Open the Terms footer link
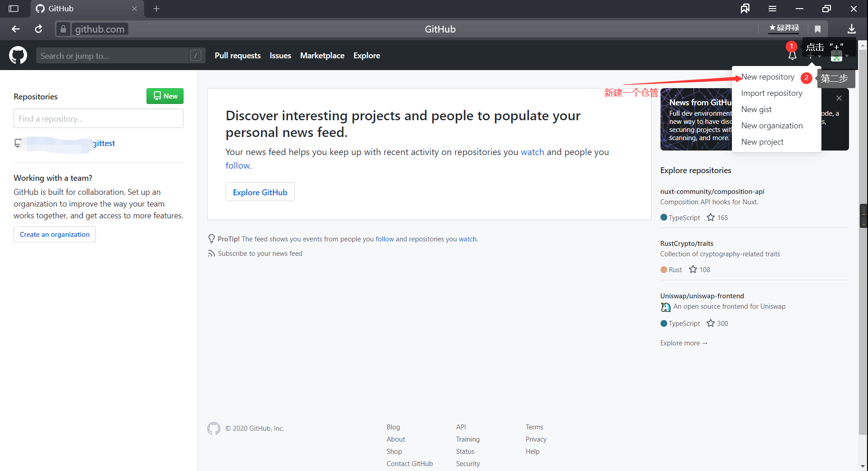Viewport: 868px width, 471px height. tap(534, 427)
